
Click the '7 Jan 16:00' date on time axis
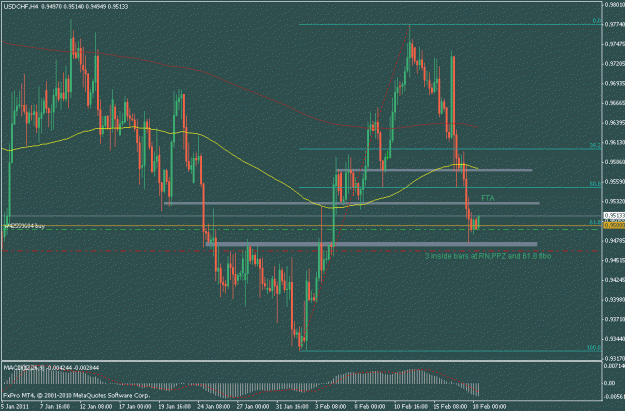tap(56, 407)
